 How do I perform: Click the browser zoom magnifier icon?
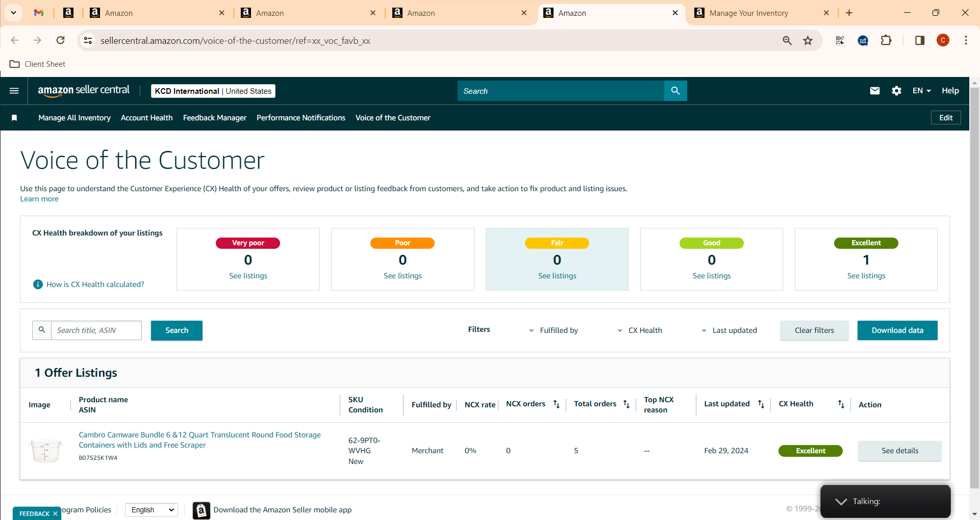tap(787, 40)
